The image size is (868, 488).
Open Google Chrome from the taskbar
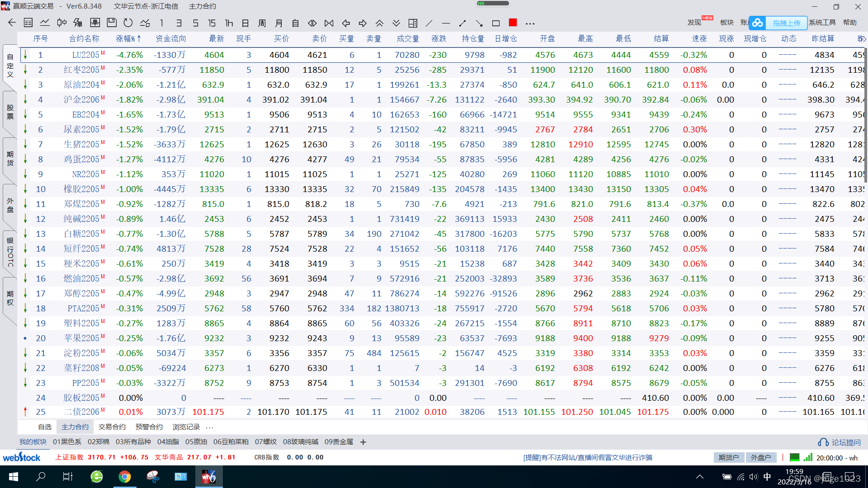click(x=125, y=477)
